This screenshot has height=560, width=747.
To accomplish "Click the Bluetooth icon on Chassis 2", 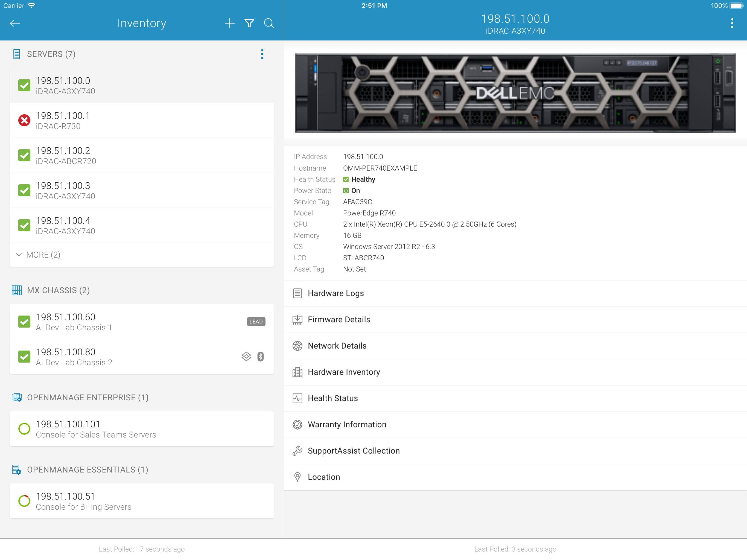I will [260, 357].
